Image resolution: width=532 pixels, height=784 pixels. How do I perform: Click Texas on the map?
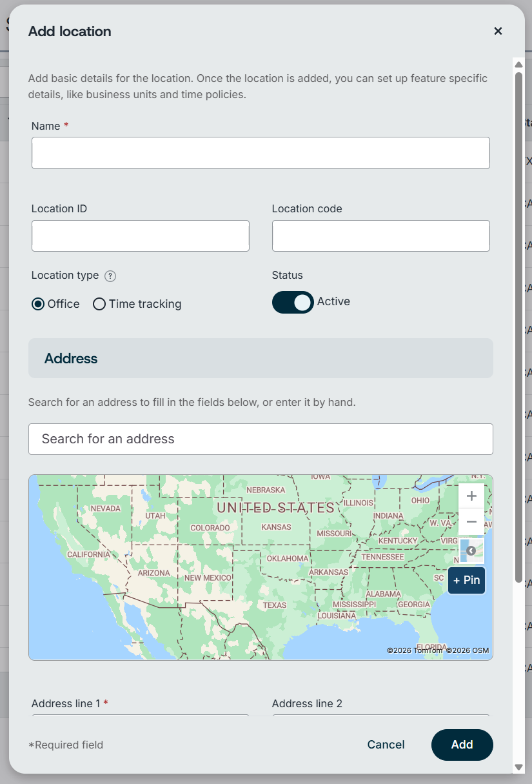pos(275,605)
